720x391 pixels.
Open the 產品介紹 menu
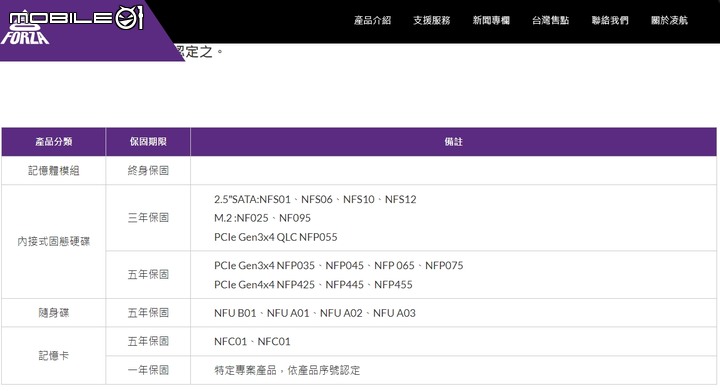point(372,20)
